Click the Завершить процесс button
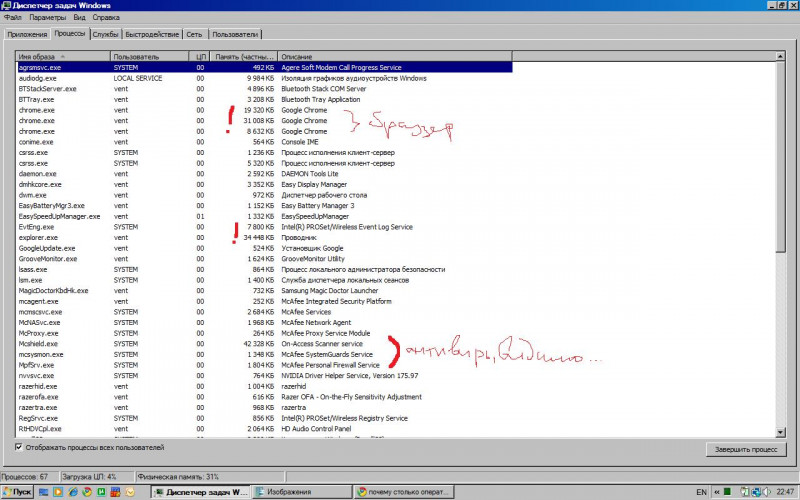800x500 pixels. pyautogui.click(x=746, y=449)
